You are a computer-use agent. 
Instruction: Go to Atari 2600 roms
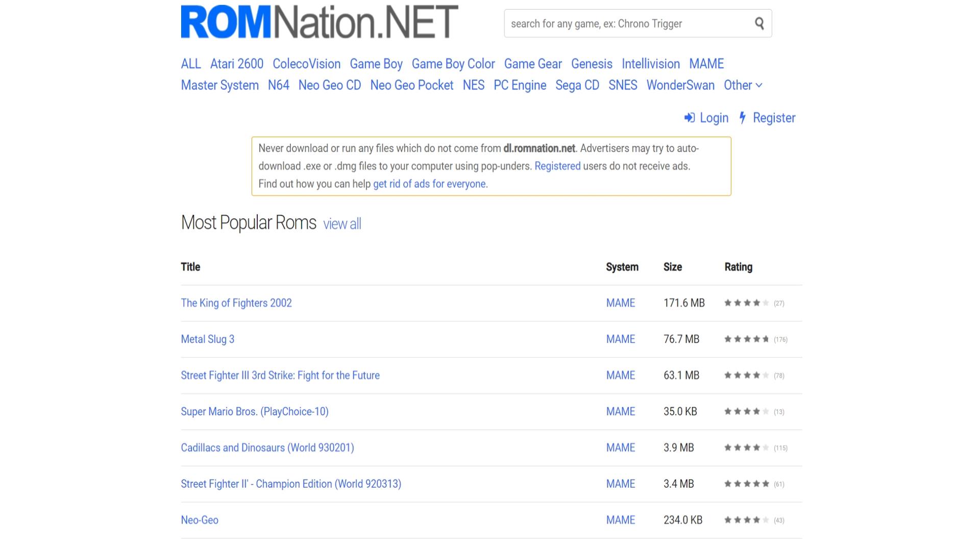coord(237,64)
